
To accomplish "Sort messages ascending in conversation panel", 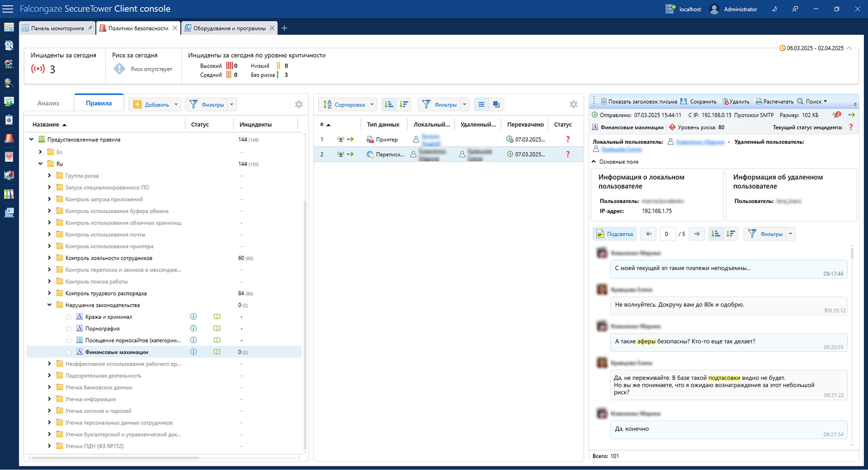I will point(715,234).
